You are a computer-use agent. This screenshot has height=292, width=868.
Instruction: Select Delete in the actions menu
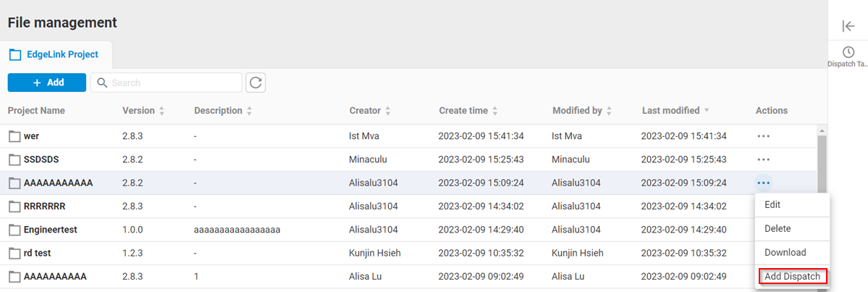(778, 229)
